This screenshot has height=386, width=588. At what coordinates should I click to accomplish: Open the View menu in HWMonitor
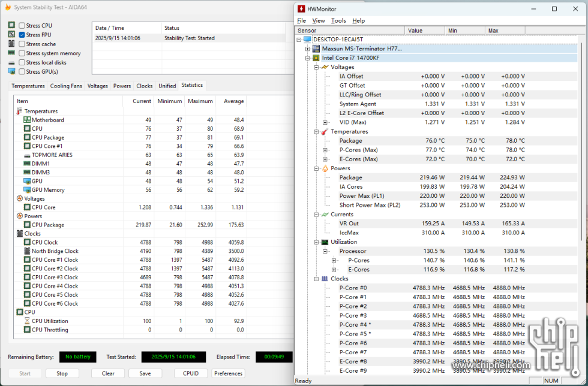319,20
